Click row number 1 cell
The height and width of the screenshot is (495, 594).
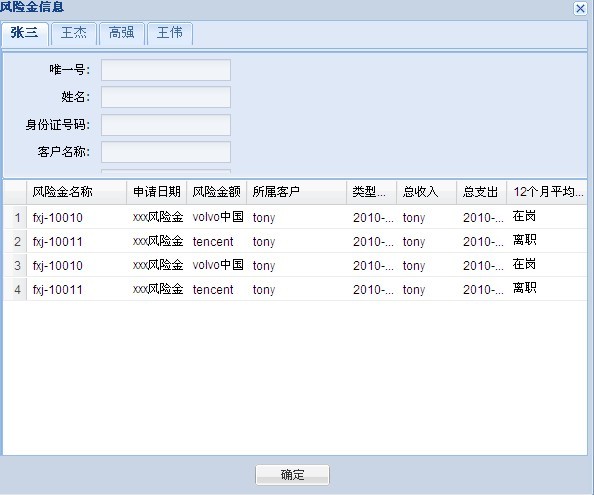tap(15, 217)
